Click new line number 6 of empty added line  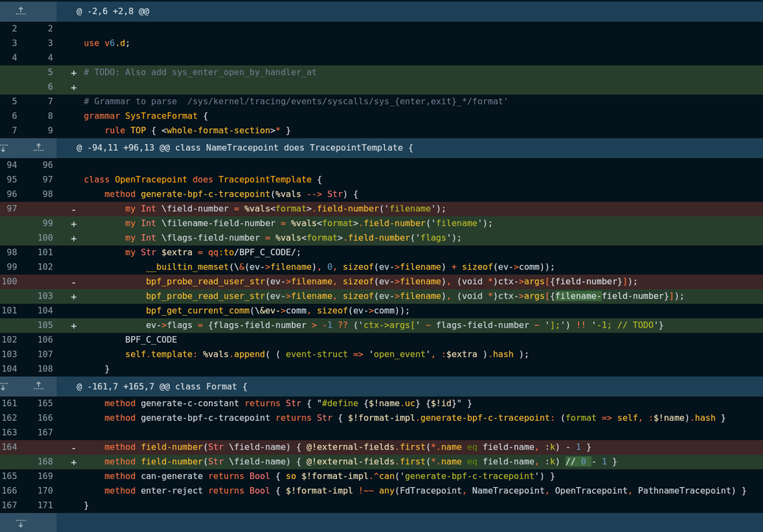[x=49, y=87]
